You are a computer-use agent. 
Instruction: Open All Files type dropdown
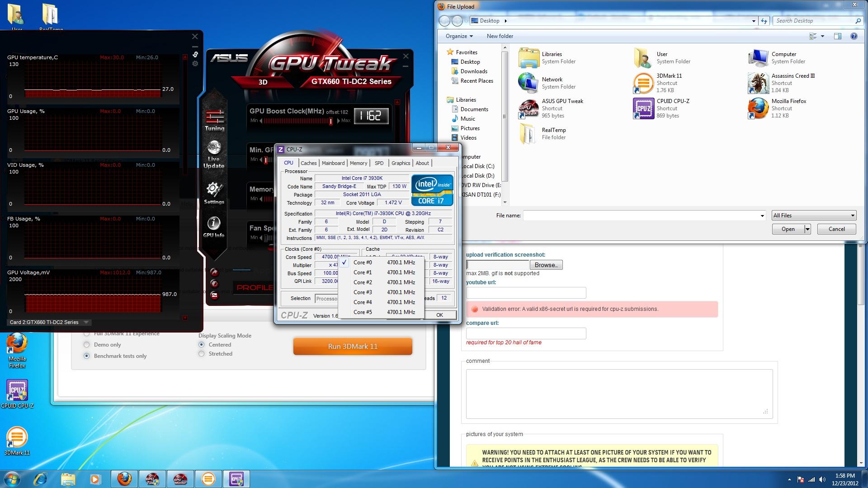point(814,216)
